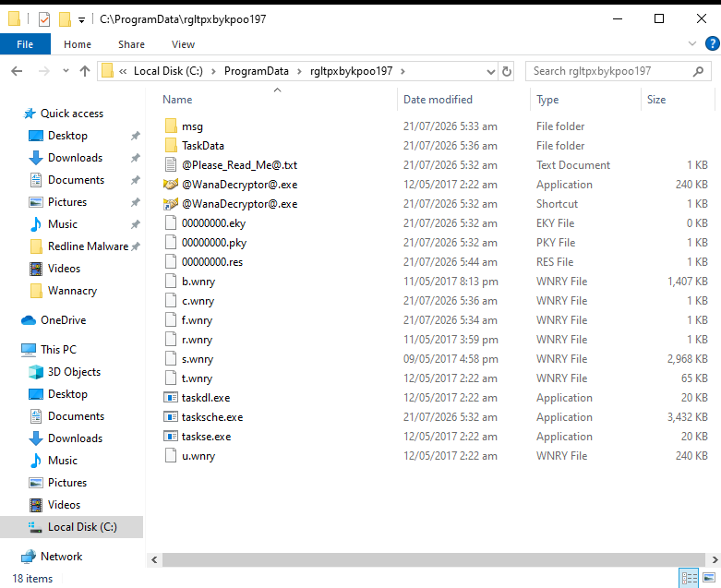Select the @Please_Read_Me@.txt file icon
This screenshot has width=721, height=588.
click(x=171, y=164)
